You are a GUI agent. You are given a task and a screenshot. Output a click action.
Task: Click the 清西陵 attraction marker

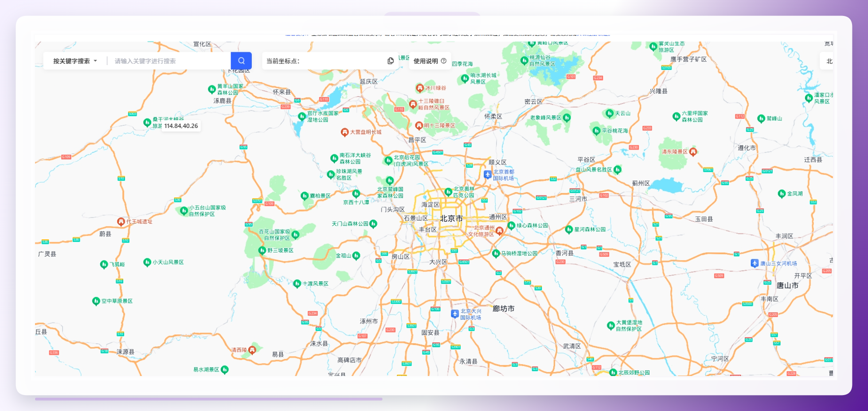(252, 350)
